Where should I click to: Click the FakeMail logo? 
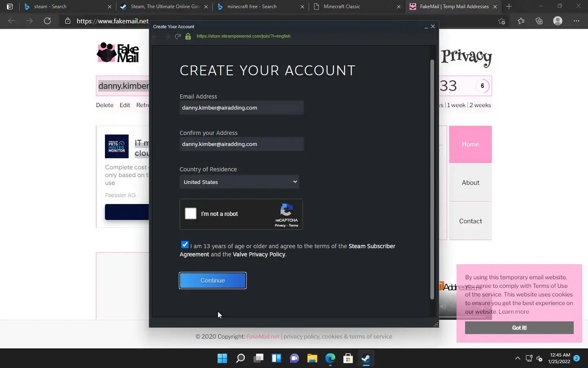coord(118,53)
